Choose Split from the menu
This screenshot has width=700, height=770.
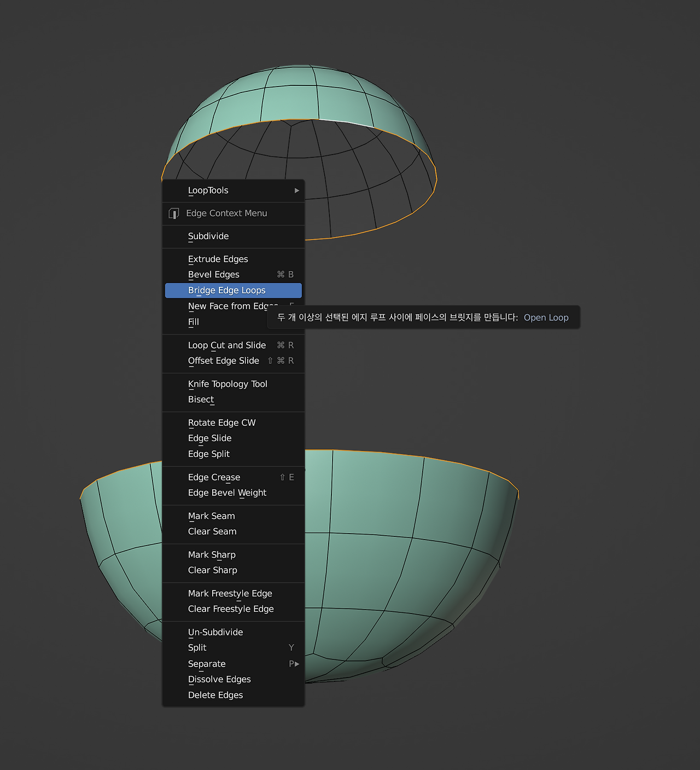pos(234,648)
